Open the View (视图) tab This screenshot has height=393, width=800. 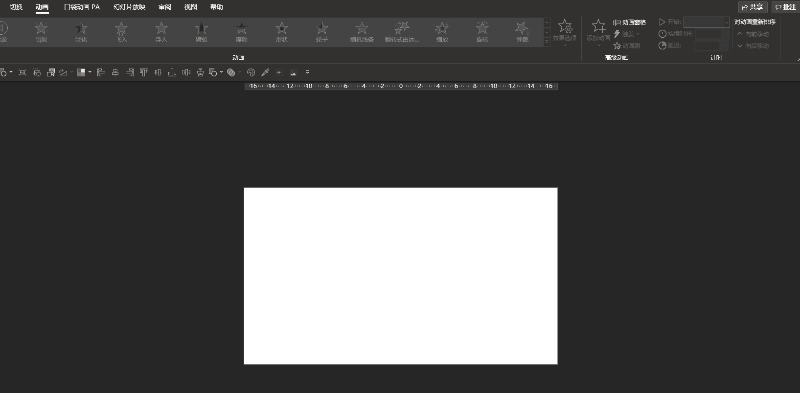[x=191, y=7]
